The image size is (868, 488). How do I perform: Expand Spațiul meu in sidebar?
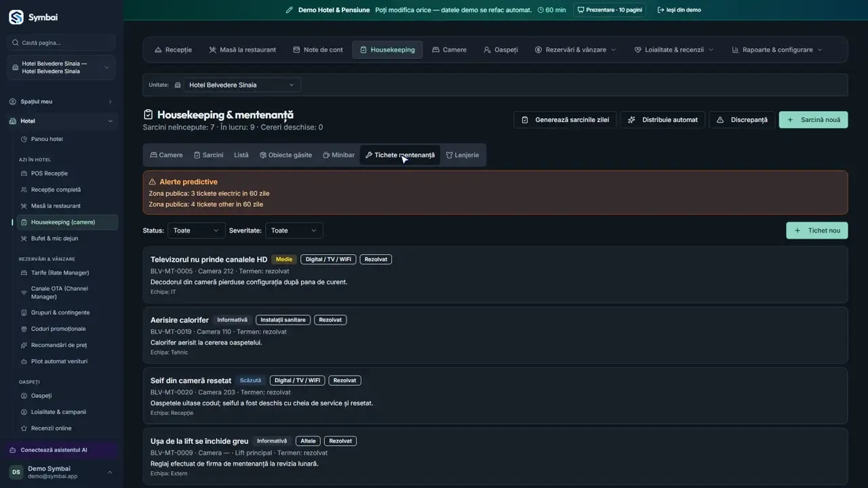point(62,102)
